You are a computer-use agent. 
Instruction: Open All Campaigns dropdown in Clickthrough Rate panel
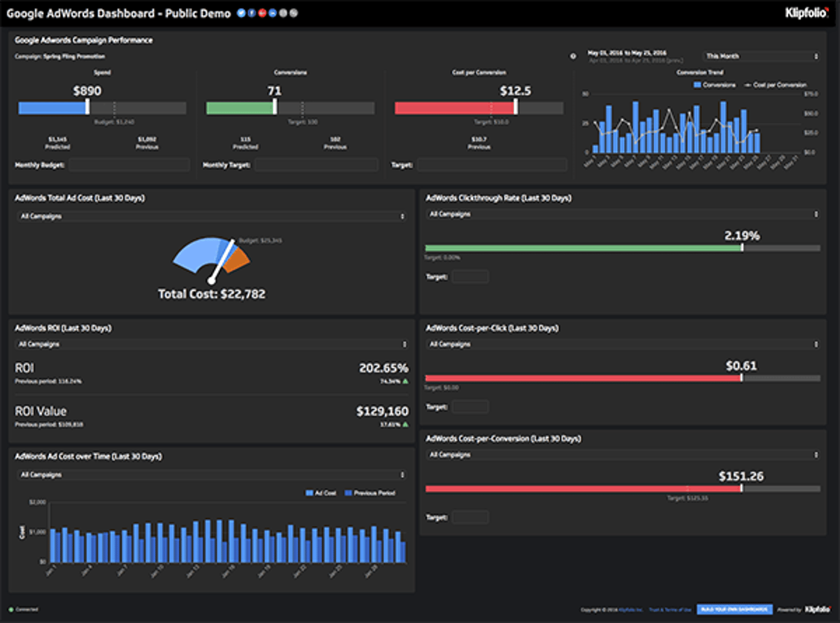(x=622, y=214)
